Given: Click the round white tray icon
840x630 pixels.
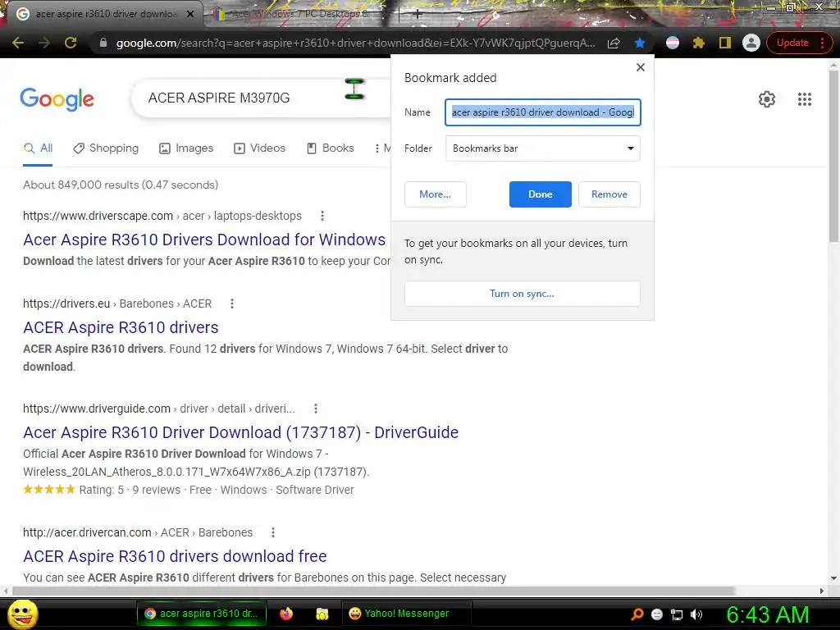Looking at the screenshot, I should tap(657, 614).
